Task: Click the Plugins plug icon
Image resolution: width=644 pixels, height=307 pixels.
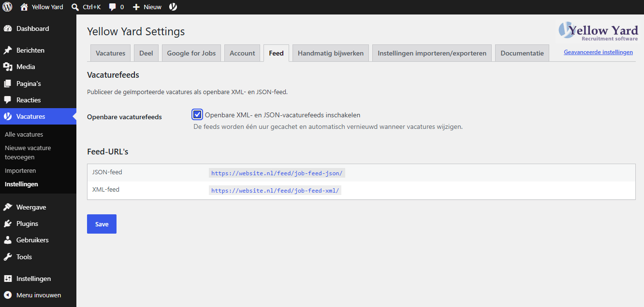Action: (8, 223)
